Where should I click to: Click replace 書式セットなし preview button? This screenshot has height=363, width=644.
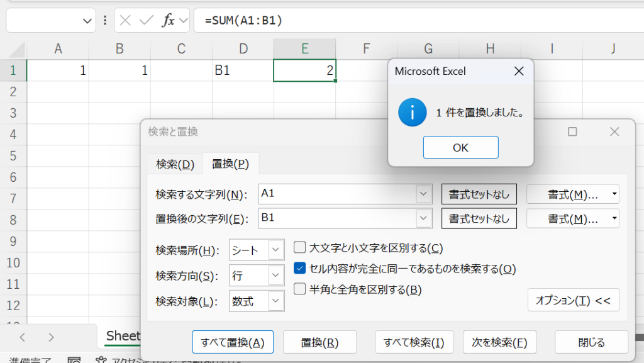click(x=479, y=218)
